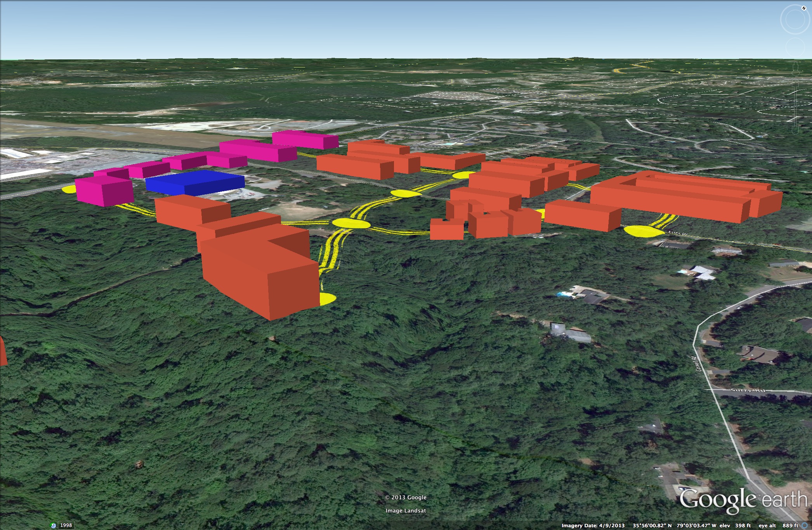Image resolution: width=812 pixels, height=530 pixels.
Task: Click the streaming status circle indicator
Action: click(x=805, y=526)
